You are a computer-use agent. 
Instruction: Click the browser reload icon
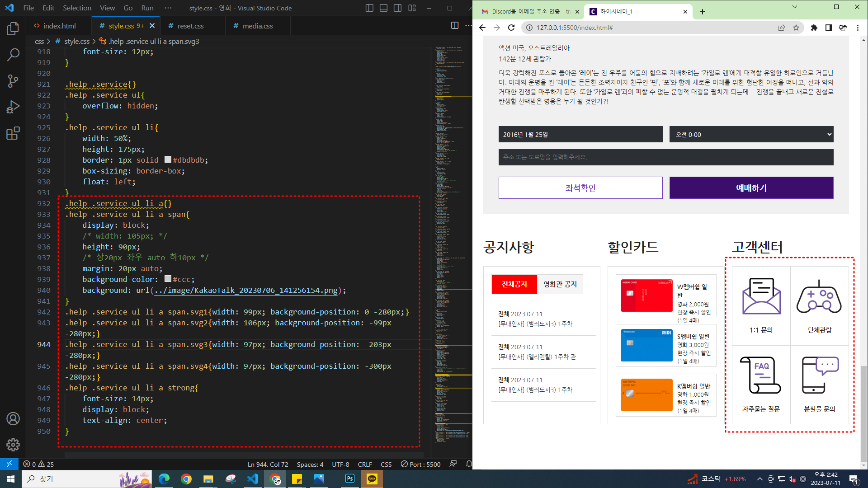[x=511, y=28]
